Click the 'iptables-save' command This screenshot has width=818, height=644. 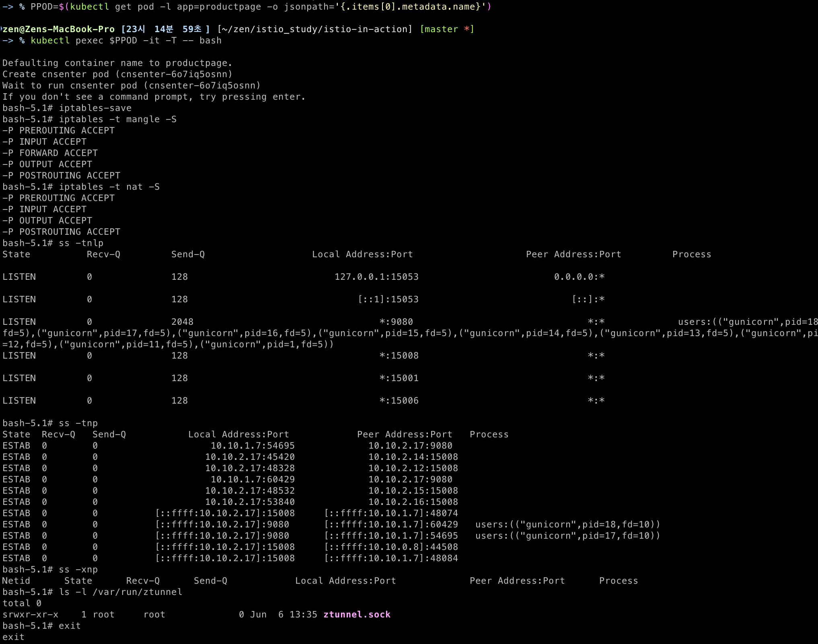point(95,108)
